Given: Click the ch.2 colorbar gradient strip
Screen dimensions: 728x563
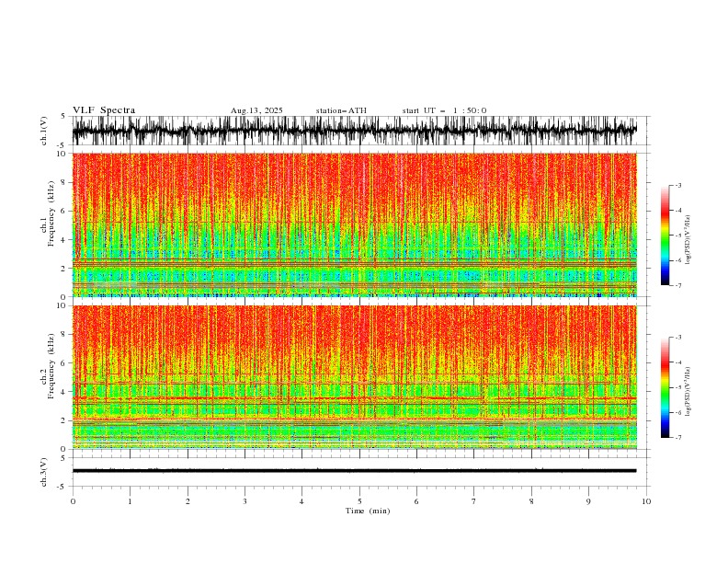Looking at the screenshot, I should tap(665, 387).
